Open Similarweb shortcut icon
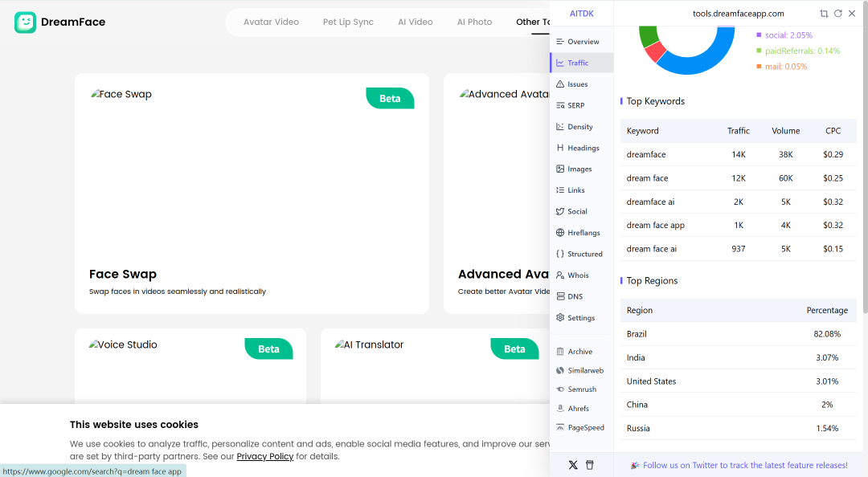This screenshot has width=868, height=477. [560, 370]
